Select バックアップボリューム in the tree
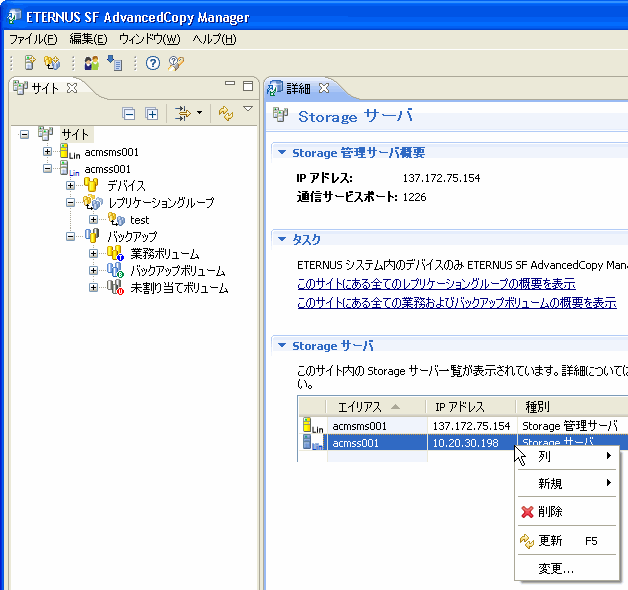Image resolution: width=628 pixels, height=590 pixels. click(178, 271)
